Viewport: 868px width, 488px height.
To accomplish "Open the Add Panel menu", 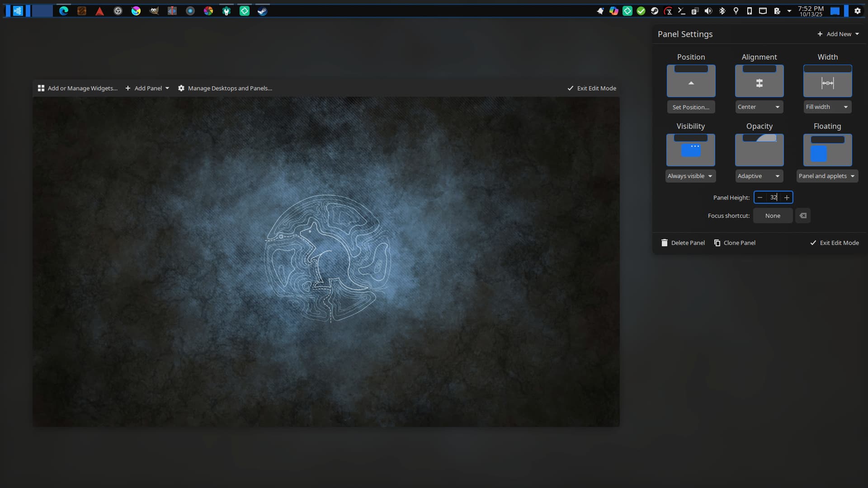I will (147, 88).
